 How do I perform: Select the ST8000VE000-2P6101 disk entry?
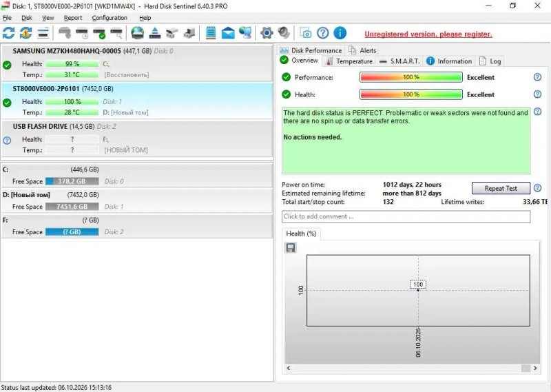coord(137,101)
